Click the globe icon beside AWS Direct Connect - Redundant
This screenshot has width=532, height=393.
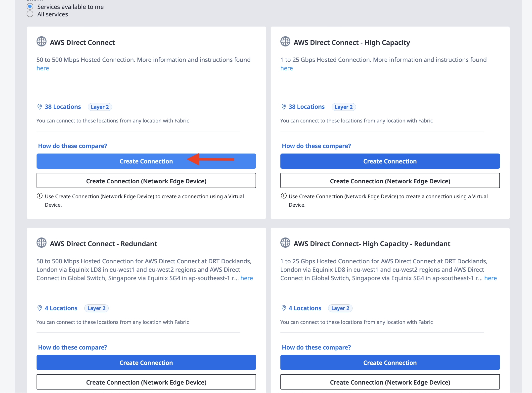point(42,243)
